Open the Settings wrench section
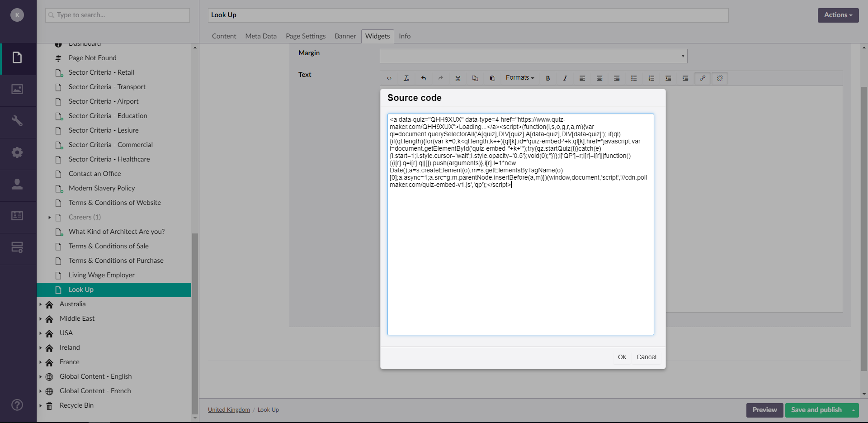Screen dimensions: 868x423 point(17,121)
